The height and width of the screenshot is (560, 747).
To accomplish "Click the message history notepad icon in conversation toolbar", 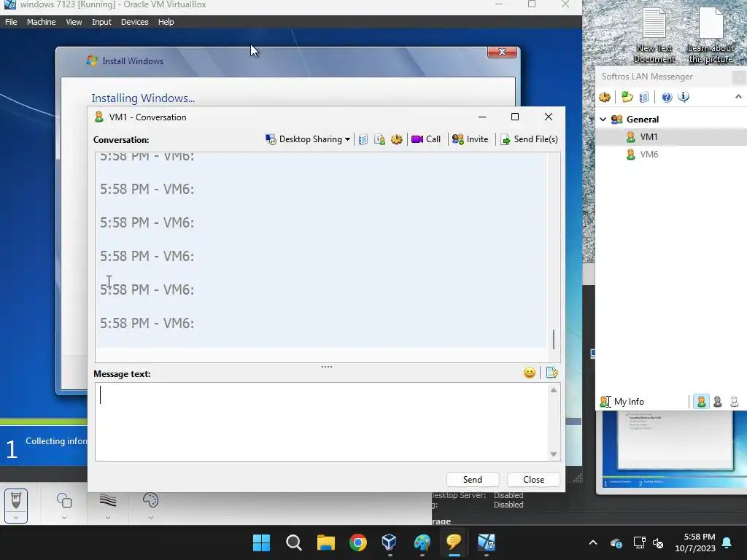I will (363, 139).
